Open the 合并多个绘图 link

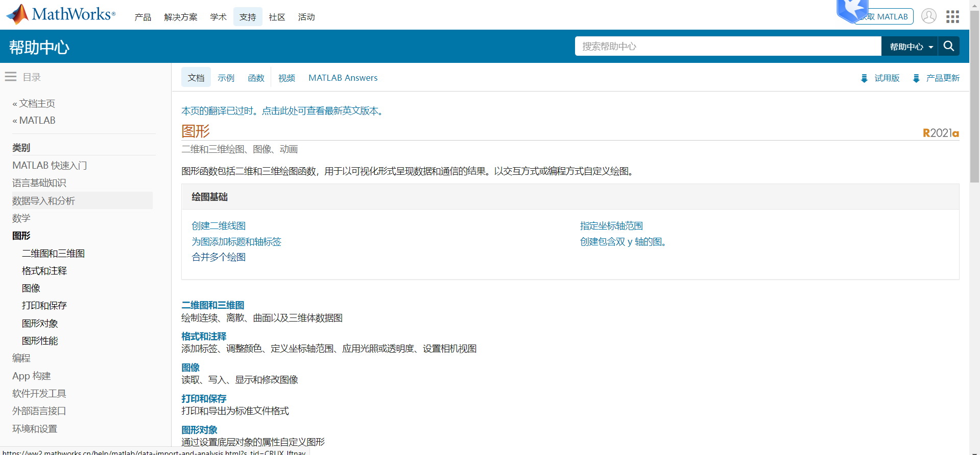click(x=219, y=257)
